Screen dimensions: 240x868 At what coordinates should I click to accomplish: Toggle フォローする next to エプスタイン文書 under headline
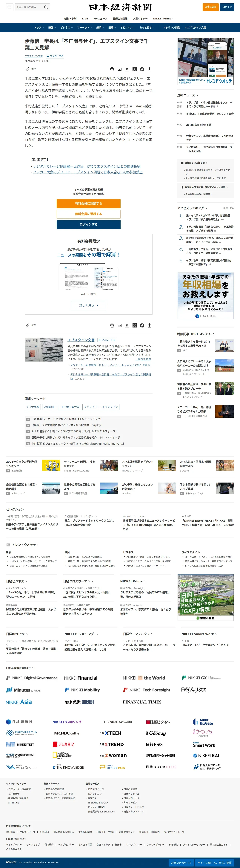point(55,56)
